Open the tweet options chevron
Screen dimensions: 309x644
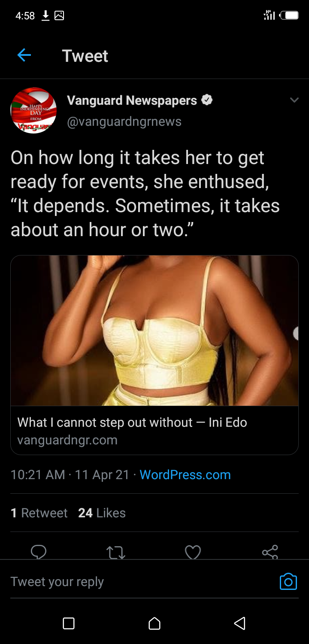(294, 100)
